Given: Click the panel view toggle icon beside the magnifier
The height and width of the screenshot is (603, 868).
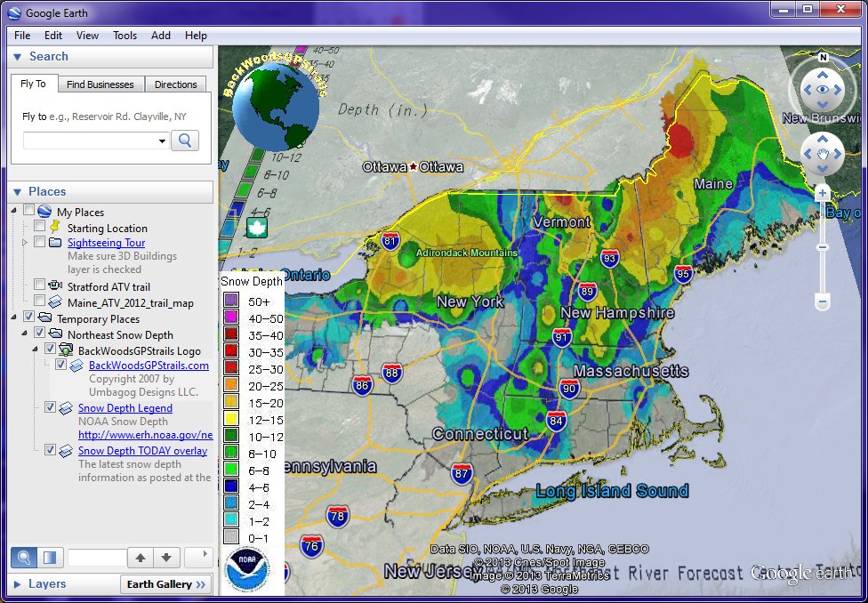Looking at the screenshot, I should pyautogui.click(x=50, y=557).
